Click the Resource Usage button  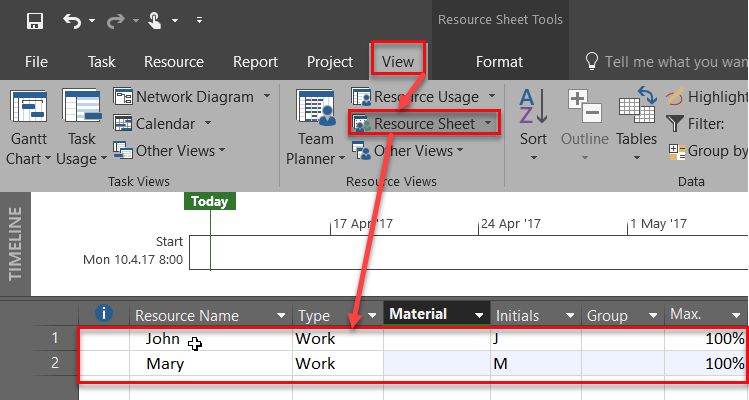click(x=425, y=97)
